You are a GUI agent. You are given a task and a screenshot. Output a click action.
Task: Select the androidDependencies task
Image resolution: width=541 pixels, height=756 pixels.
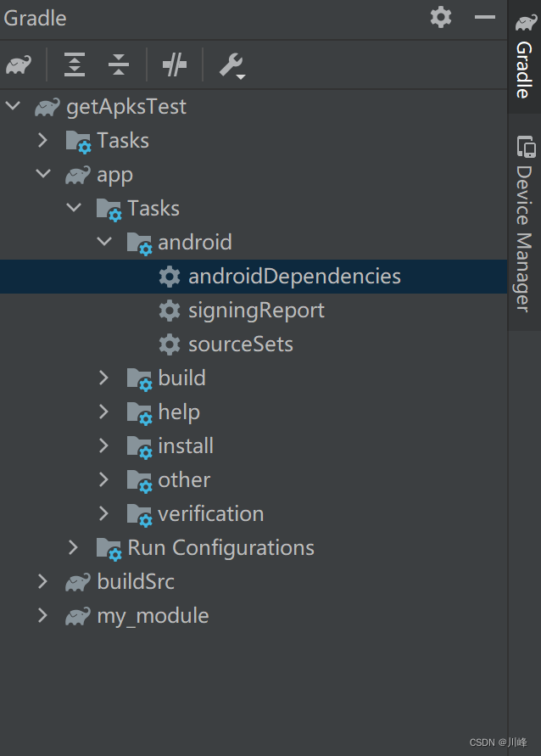coord(293,276)
